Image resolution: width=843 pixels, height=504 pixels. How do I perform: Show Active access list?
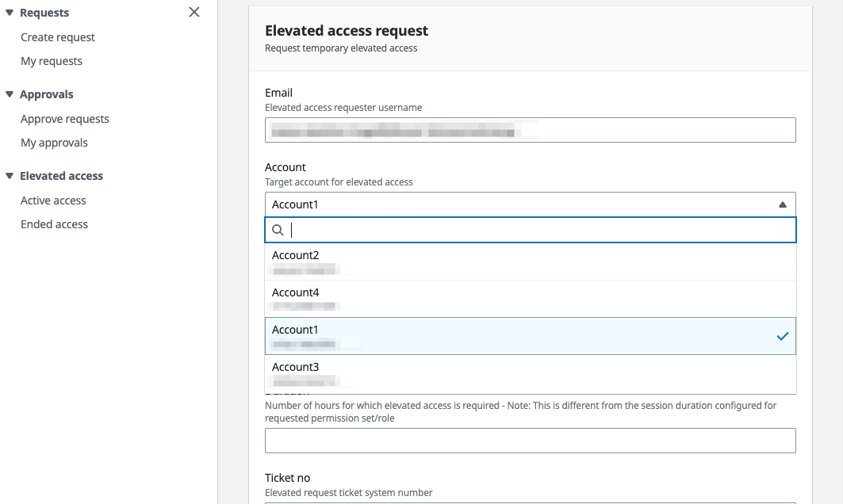(x=53, y=200)
